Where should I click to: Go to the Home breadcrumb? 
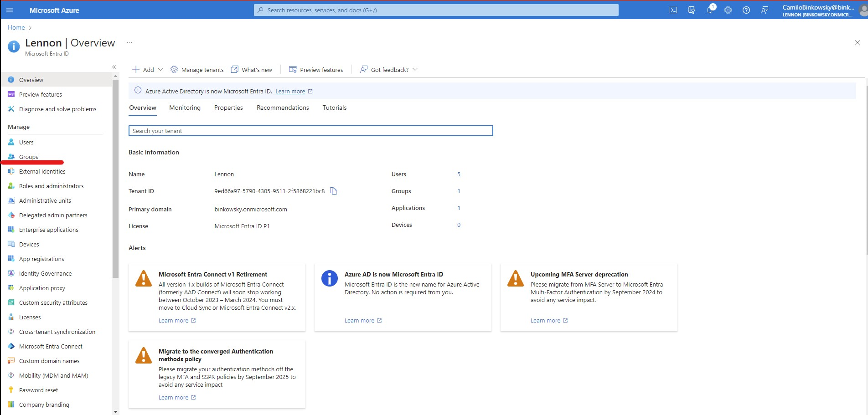pos(16,27)
